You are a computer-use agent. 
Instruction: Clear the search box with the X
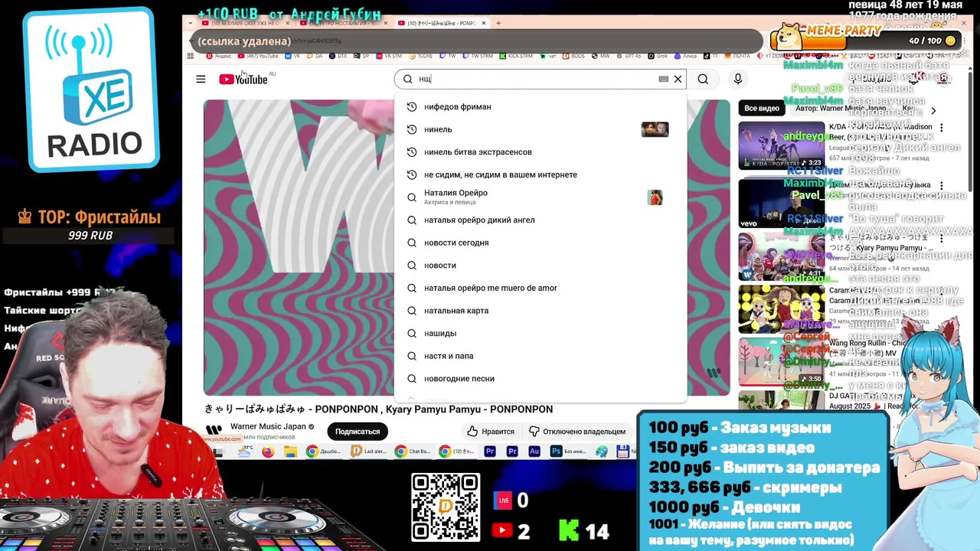pyautogui.click(x=678, y=79)
